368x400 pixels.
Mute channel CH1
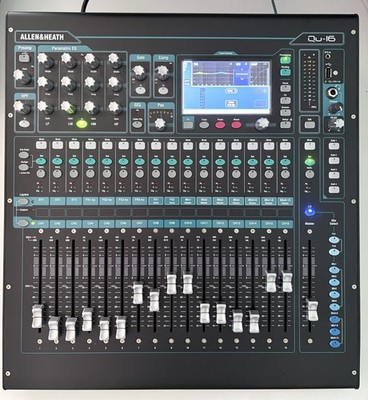[x=41, y=145]
